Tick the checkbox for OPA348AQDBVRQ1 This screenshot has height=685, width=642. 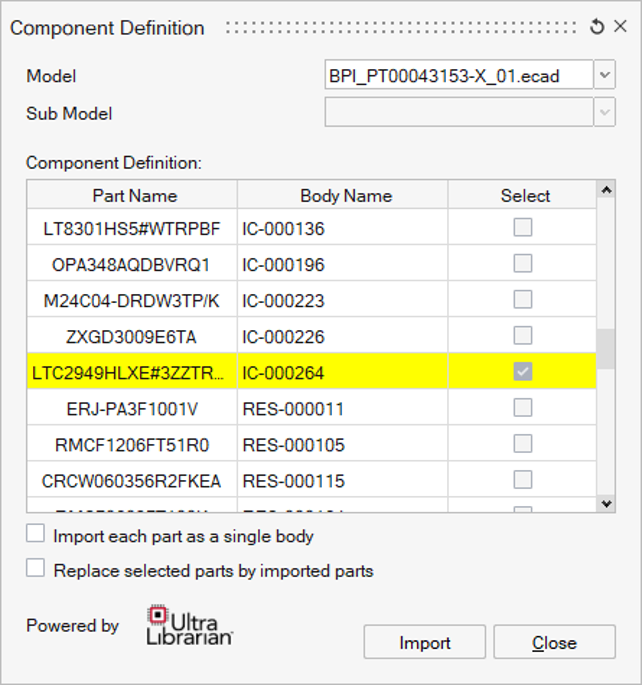523,264
